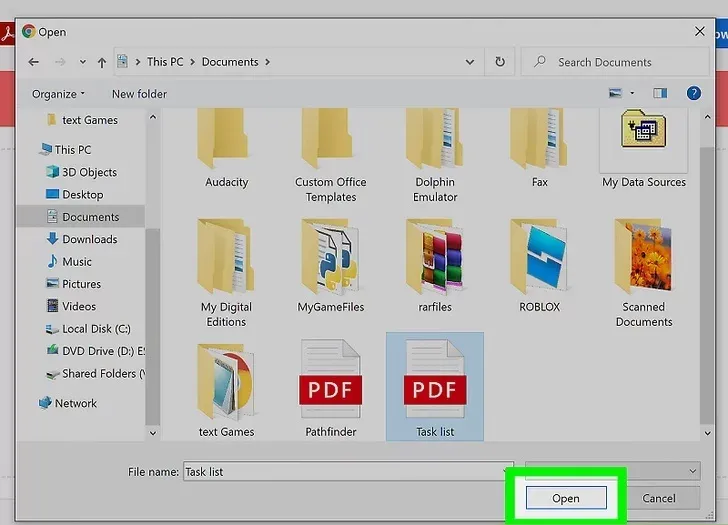Click the Forward arrow in navigation bar

tap(60, 62)
